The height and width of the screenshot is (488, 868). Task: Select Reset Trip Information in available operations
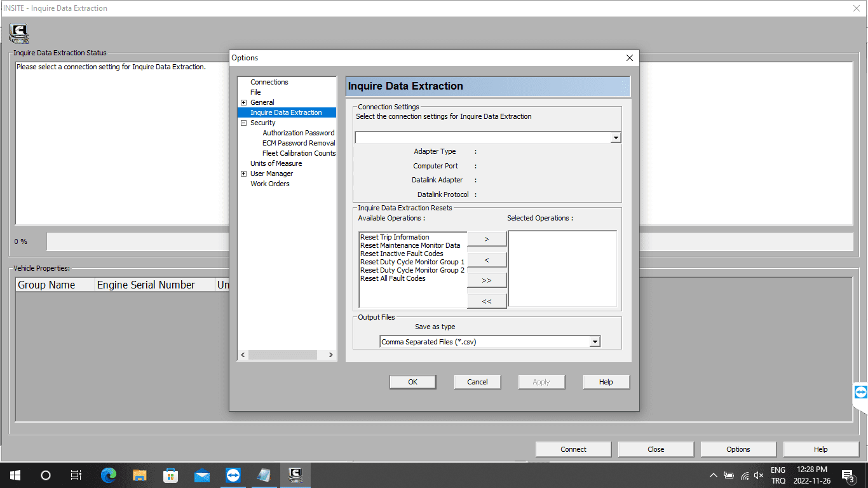tap(395, 237)
